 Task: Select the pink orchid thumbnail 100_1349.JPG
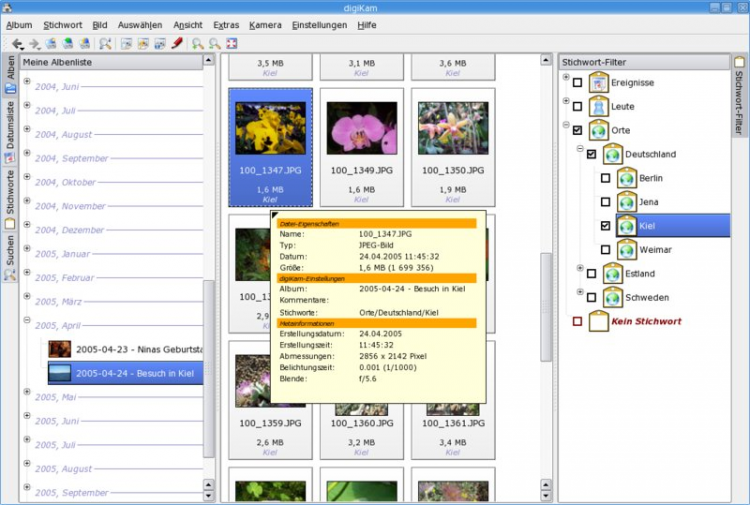coord(362,147)
